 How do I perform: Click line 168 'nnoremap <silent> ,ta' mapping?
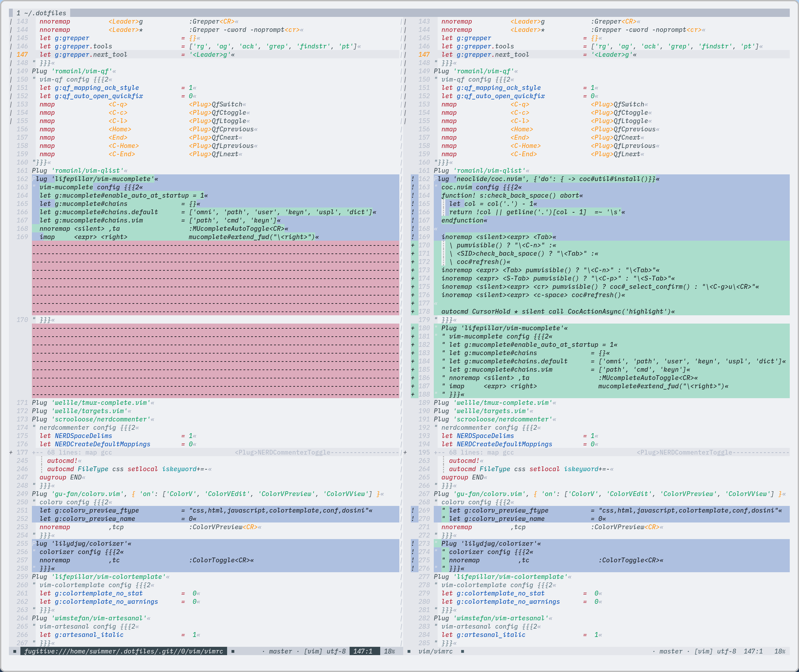[x=216, y=229]
